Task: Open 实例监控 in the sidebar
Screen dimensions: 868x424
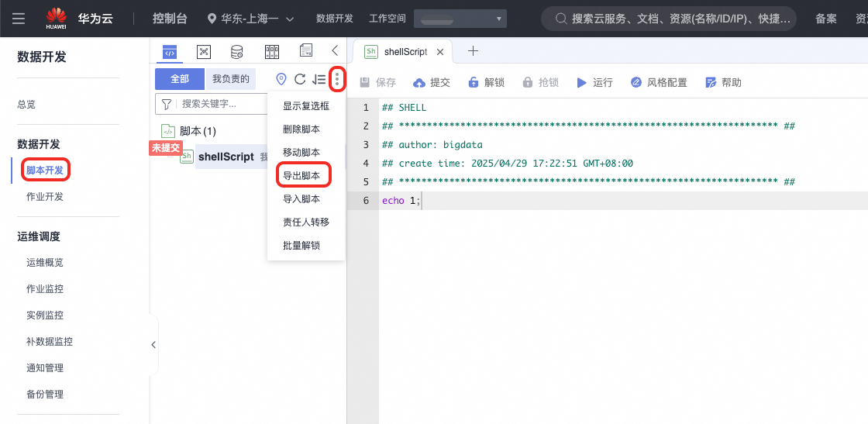Action: click(45, 315)
